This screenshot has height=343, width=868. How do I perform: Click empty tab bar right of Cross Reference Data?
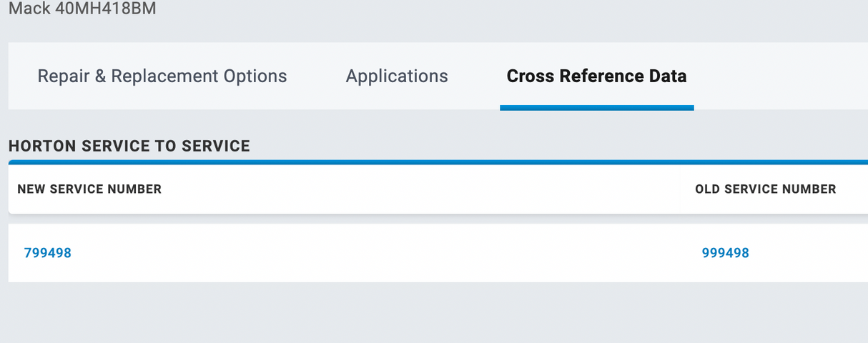[779, 76]
